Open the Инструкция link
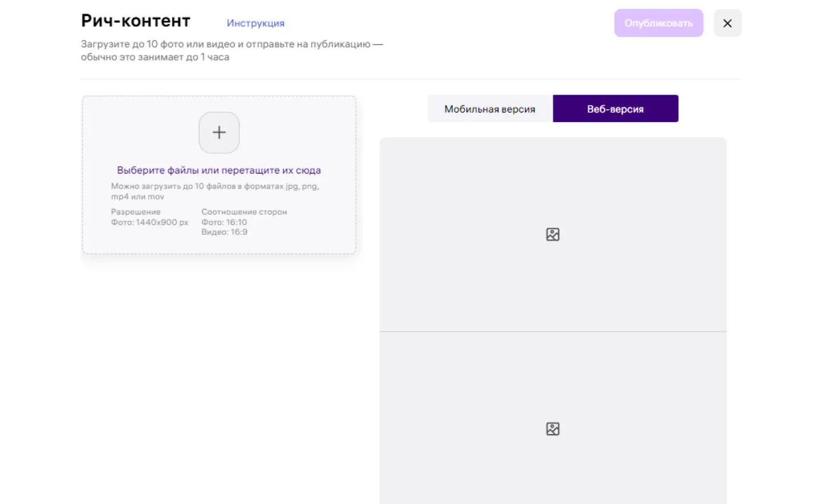This screenshot has width=821, height=504. 255,23
